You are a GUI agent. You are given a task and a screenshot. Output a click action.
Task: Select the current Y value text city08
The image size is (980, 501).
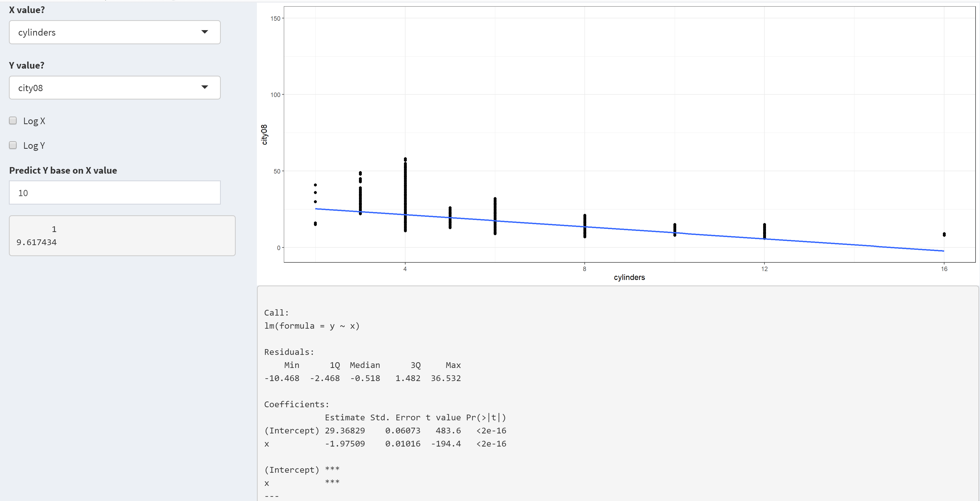click(x=30, y=87)
